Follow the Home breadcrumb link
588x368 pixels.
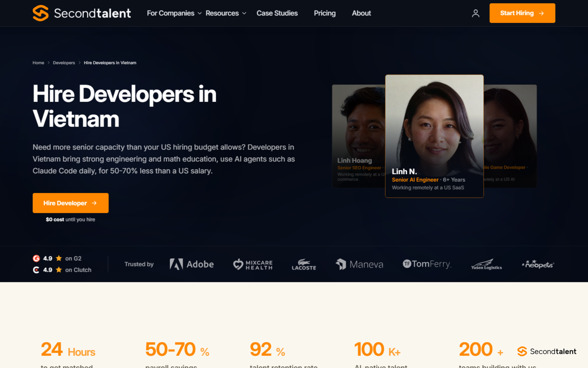38,63
